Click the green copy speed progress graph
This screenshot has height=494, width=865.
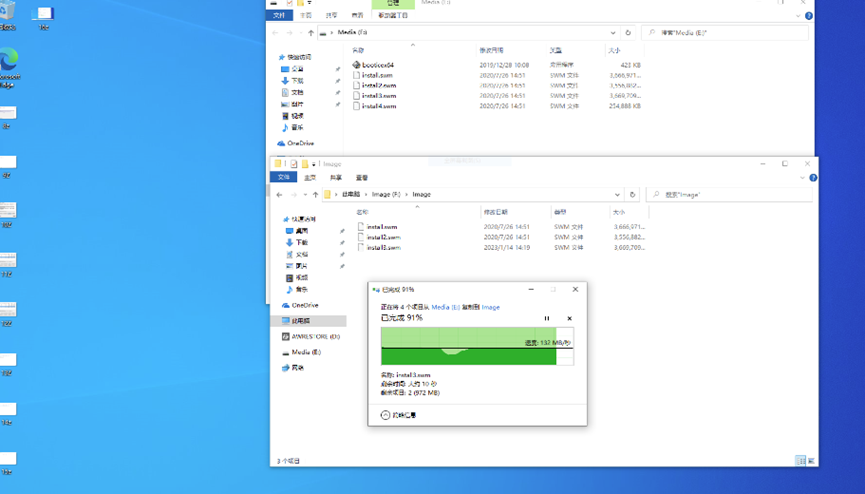coord(477,346)
